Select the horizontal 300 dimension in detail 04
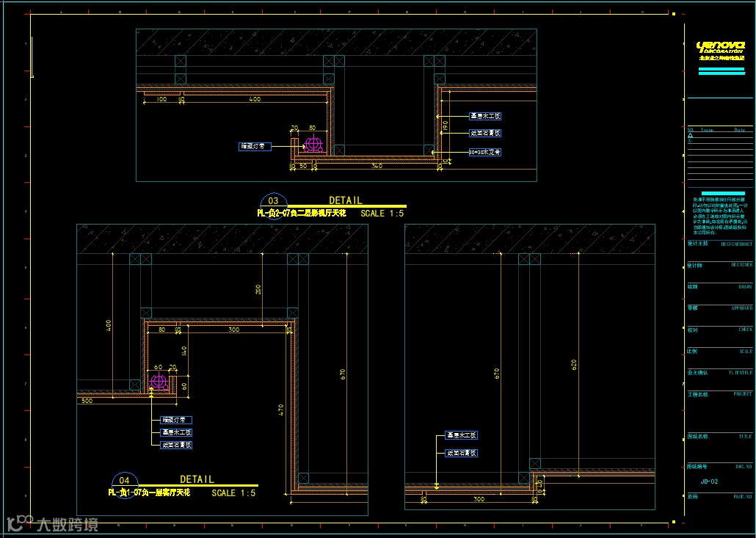756x538 pixels. tap(234, 330)
